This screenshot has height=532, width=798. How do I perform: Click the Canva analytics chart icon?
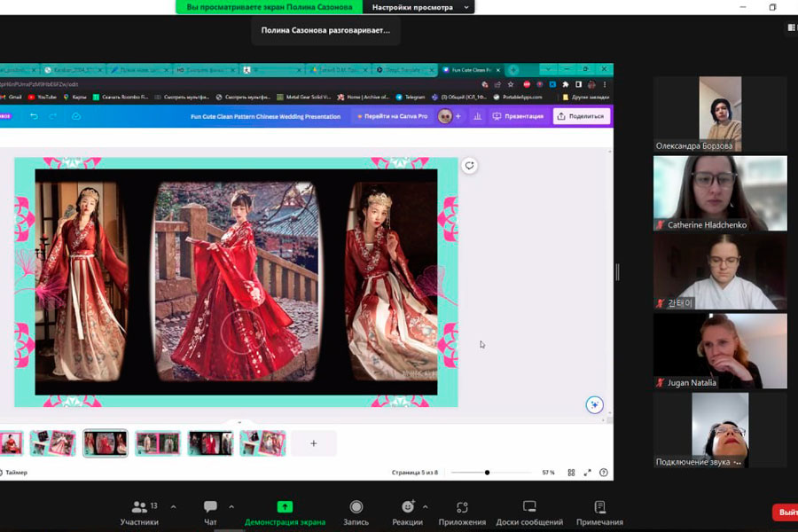tap(478, 116)
